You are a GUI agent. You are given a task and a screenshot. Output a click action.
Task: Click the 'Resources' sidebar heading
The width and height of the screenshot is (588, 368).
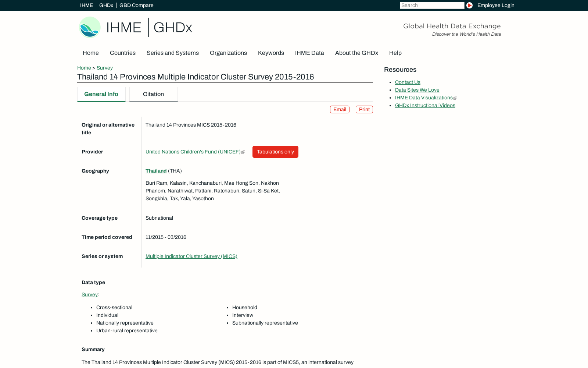(400, 70)
